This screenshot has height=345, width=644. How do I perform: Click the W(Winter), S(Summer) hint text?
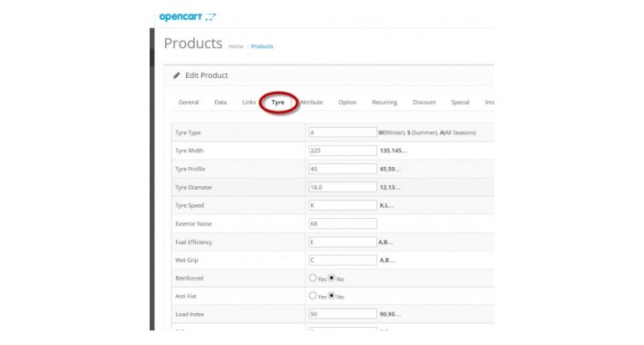click(x=427, y=133)
